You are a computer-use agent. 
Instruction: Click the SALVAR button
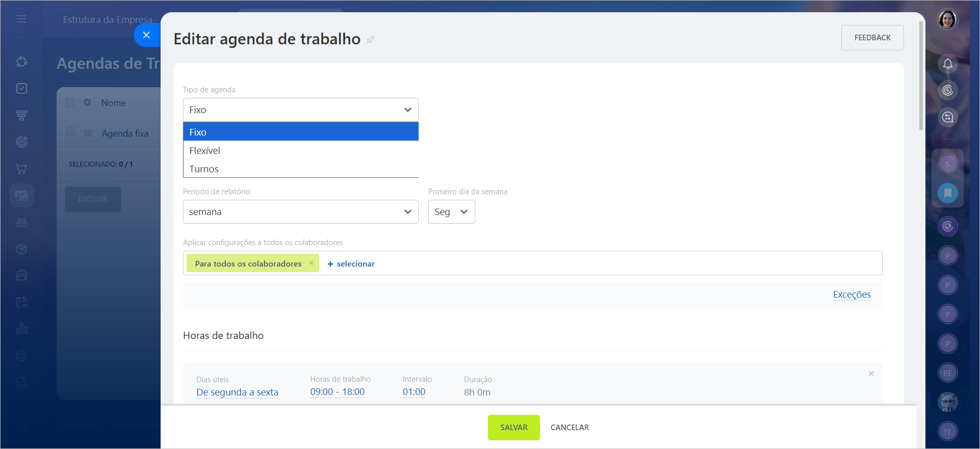(x=513, y=427)
